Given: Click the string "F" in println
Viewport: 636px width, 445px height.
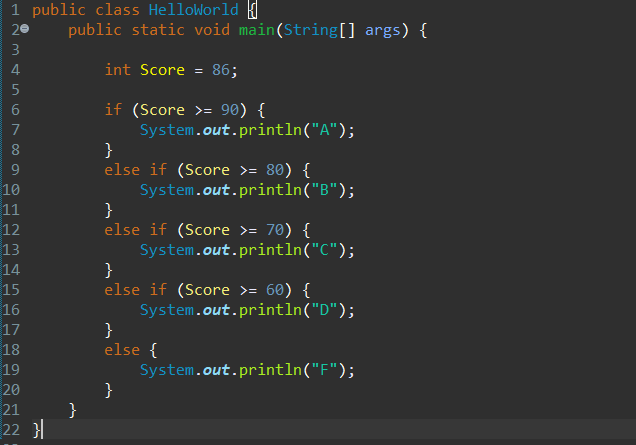Looking at the screenshot, I should [324, 370].
